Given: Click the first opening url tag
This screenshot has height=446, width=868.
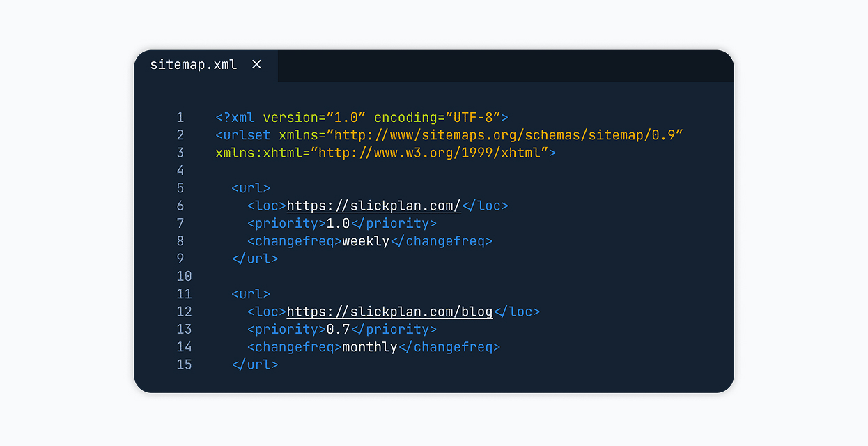Looking at the screenshot, I should pyautogui.click(x=251, y=188).
